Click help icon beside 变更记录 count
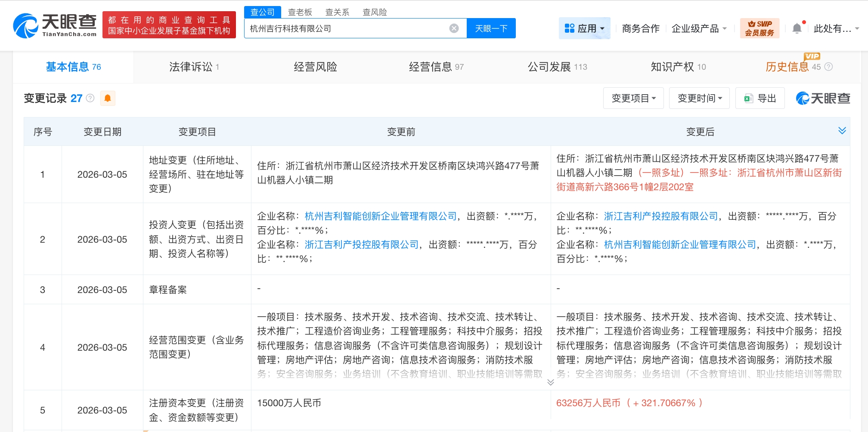Screen dimensions: 868x432 point(90,98)
